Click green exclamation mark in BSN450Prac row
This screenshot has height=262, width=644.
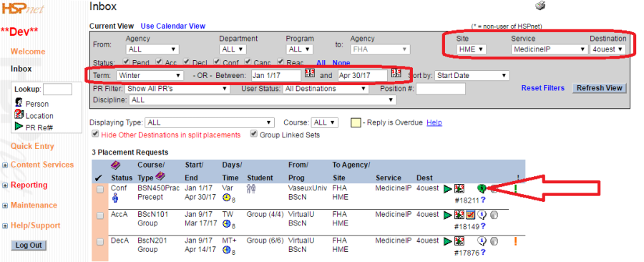tap(515, 188)
